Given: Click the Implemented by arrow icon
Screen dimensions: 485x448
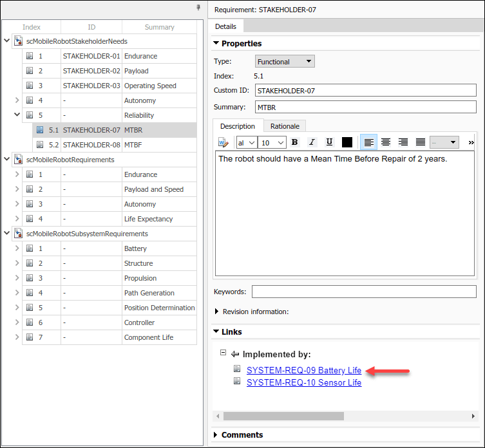Looking at the screenshot, I should coord(235,354).
